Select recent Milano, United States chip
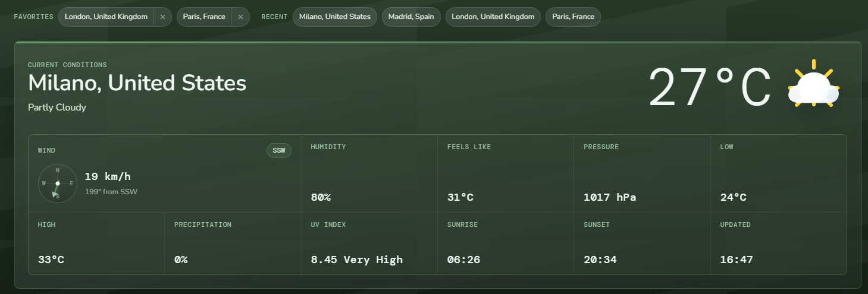This screenshot has width=868, height=294. [335, 17]
